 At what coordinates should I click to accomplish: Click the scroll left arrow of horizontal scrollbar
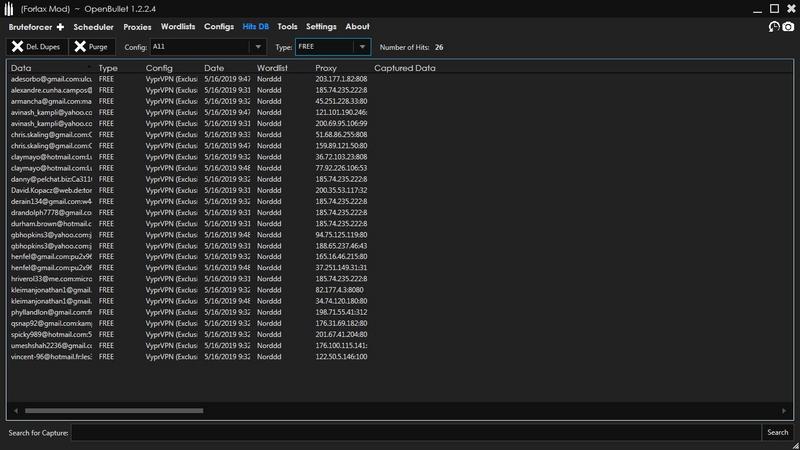pos(16,411)
